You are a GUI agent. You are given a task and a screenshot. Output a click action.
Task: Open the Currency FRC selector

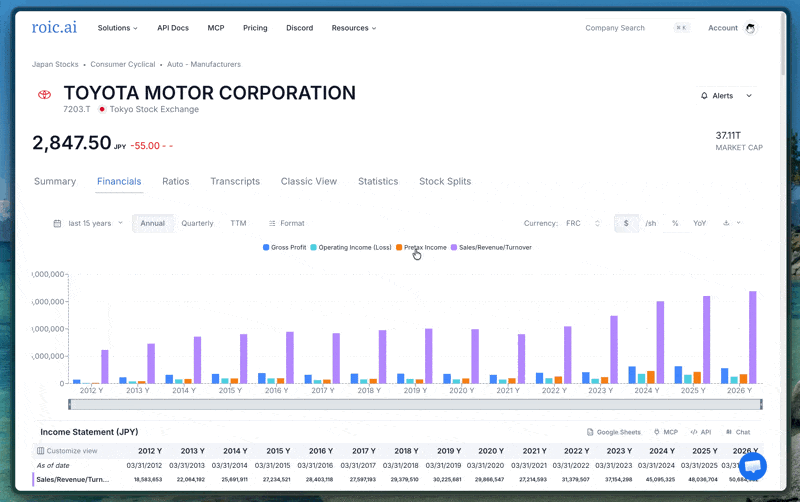click(x=583, y=223)
